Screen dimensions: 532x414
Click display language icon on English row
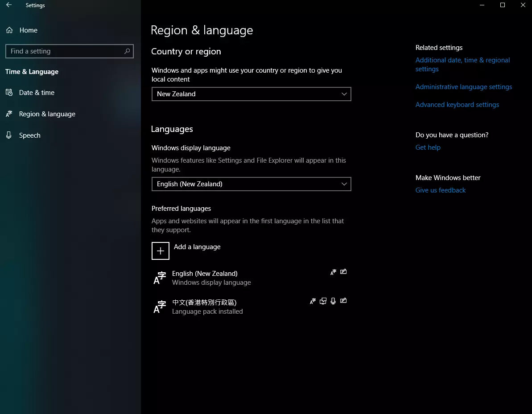pos(334,272)
